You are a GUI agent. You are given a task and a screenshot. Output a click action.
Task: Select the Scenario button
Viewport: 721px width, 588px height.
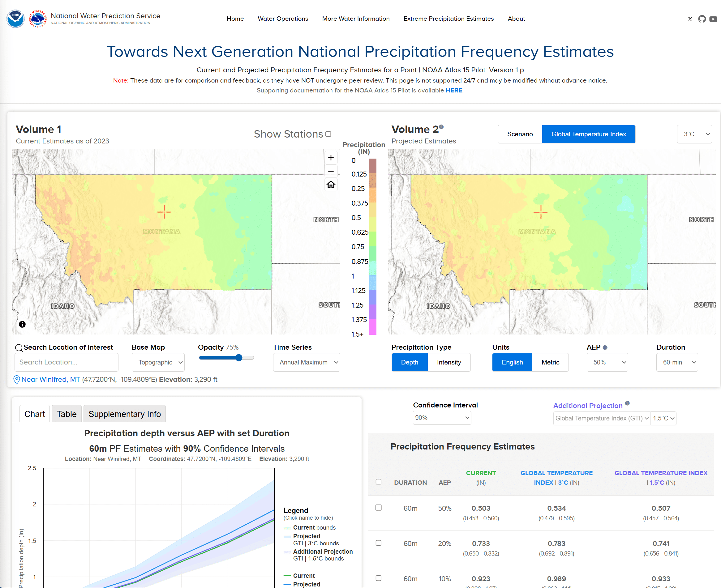click(x=520, y=134)
